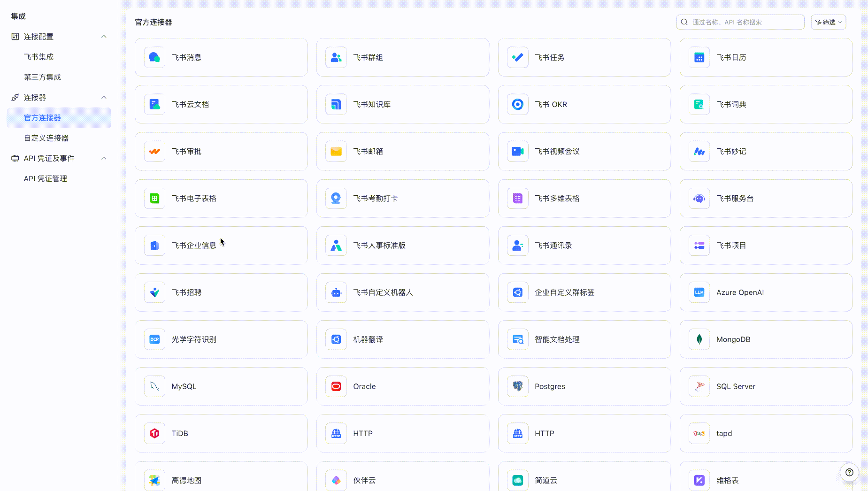Viewport: 868px width, 491px height.
Task: Open the 飞书招聘 icon
Action: pos(154,292)
